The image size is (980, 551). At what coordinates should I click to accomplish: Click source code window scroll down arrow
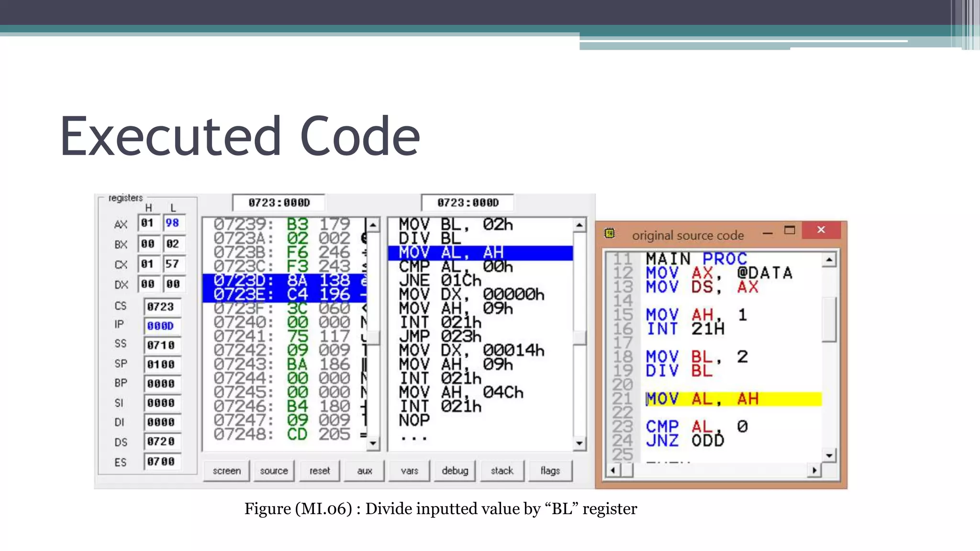(829, 455)
